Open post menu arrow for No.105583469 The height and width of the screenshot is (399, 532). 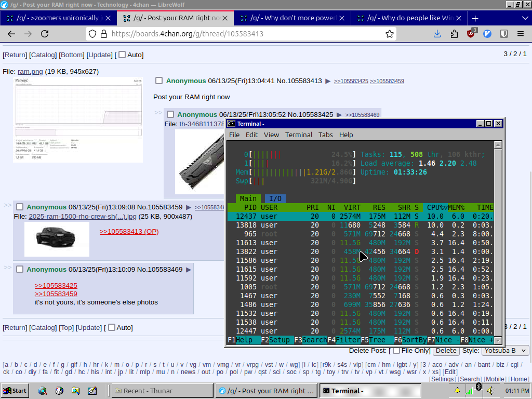click(x=189, y=270)
